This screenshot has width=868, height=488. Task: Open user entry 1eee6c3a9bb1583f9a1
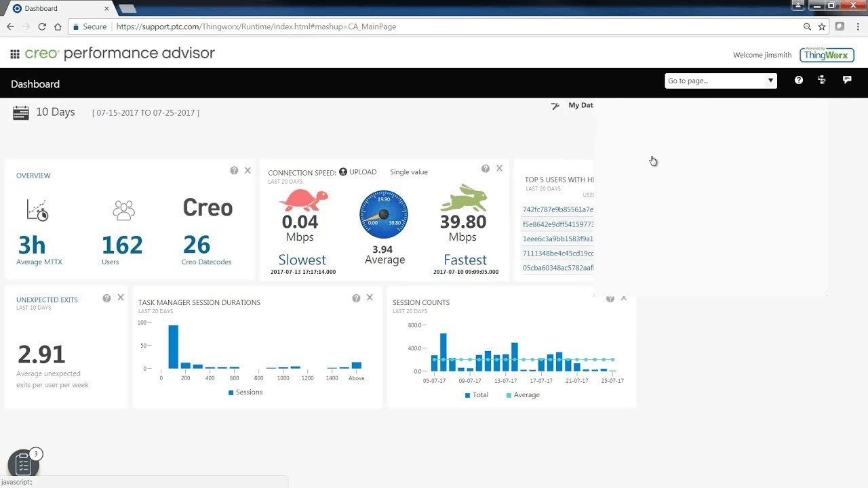coord(558,239)
